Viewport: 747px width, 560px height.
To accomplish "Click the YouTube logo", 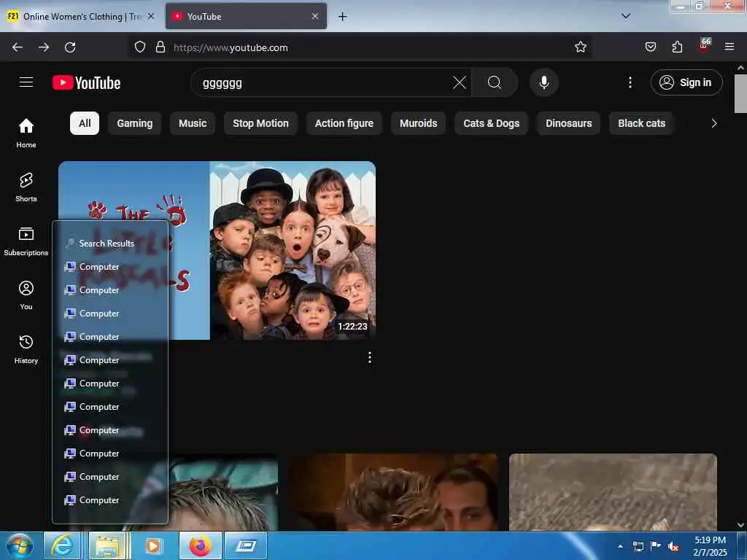I will click(x=86, y=83).
